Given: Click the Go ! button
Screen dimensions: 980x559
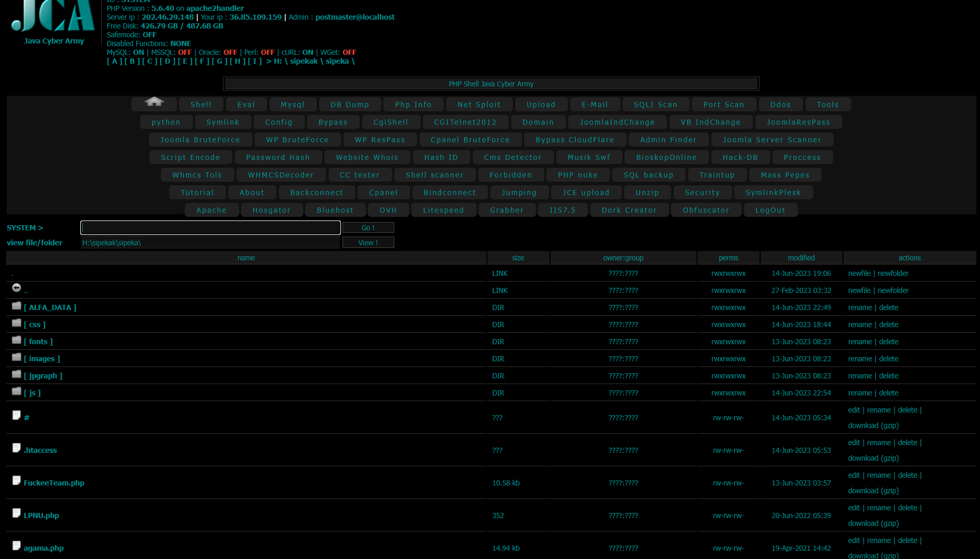Looking at the screenshot, I should tap(368, 228).
